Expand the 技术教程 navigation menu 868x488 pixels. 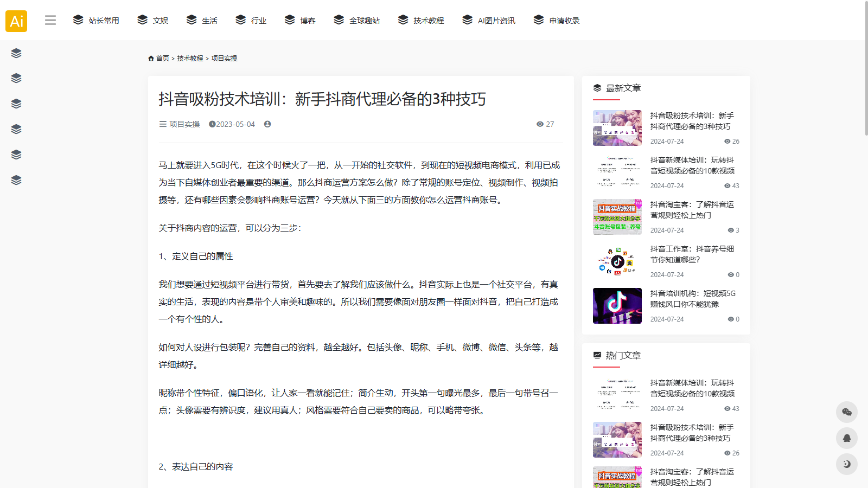tap(421, 21)
